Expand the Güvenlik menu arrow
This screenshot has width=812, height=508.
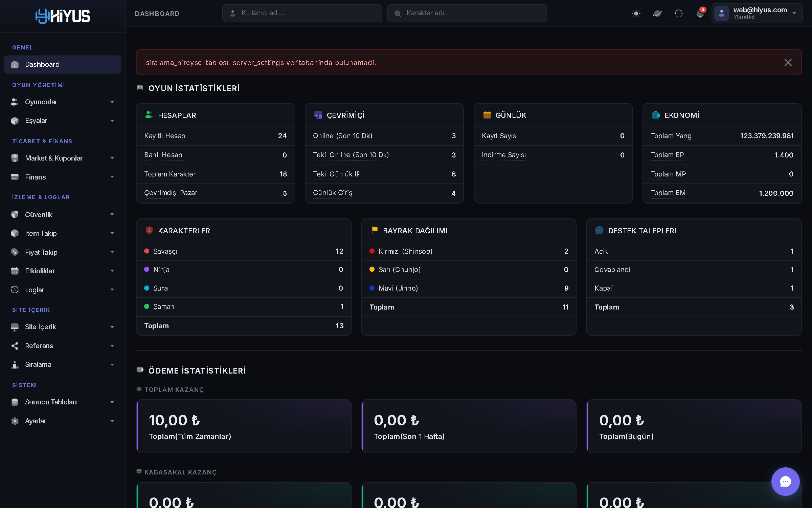coord(112,214)
